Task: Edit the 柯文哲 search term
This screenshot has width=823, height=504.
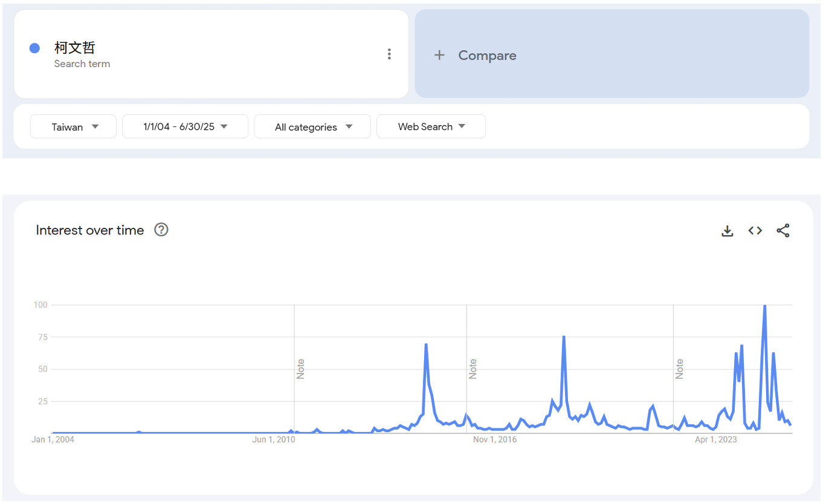Action: click(75, 48)
